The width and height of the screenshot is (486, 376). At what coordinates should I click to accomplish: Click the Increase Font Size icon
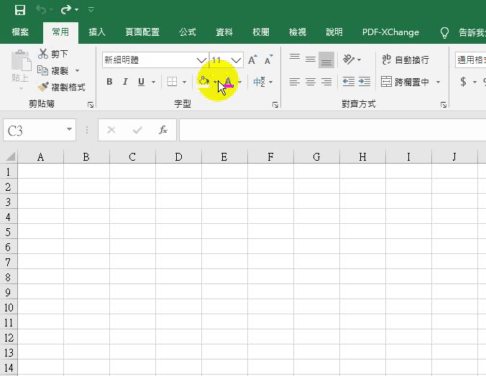pos(252,60)
